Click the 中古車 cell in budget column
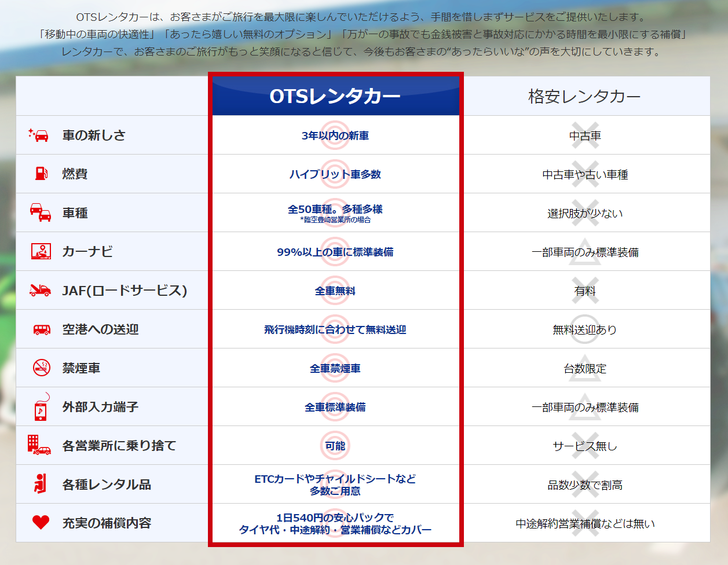 [x=585, y=136]
